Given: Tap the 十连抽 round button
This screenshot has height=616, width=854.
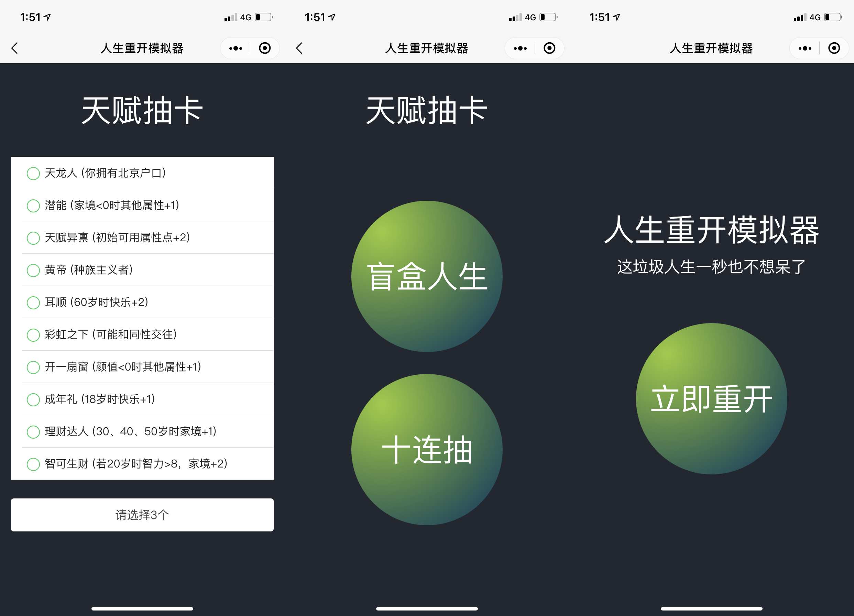Looking at the screenshot, I should [427, 449].
